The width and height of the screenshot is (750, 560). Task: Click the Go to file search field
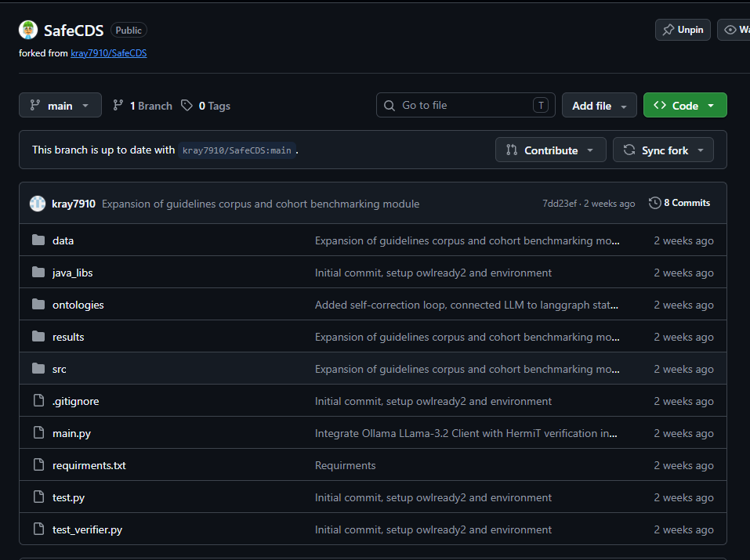coord(466,105)
